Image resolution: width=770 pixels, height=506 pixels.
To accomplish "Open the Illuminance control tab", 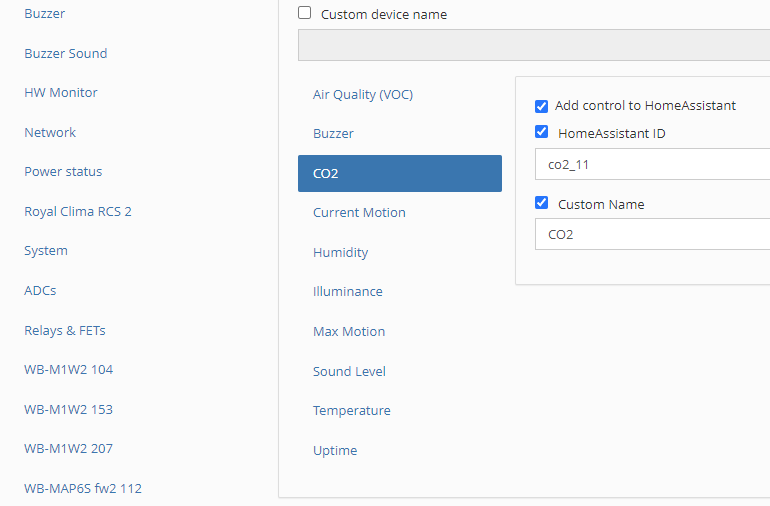I will pyautogui.click(x=347, y=292).
